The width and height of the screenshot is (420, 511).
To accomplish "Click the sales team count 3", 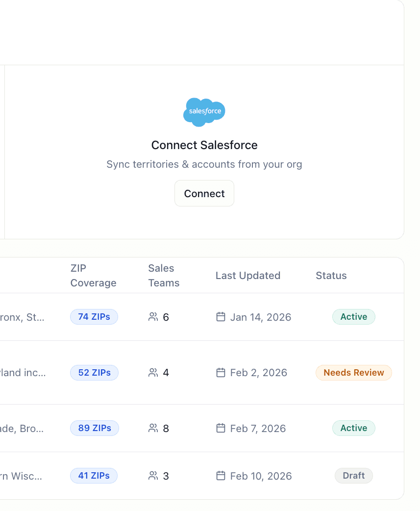I will click(x=166, y=476).
